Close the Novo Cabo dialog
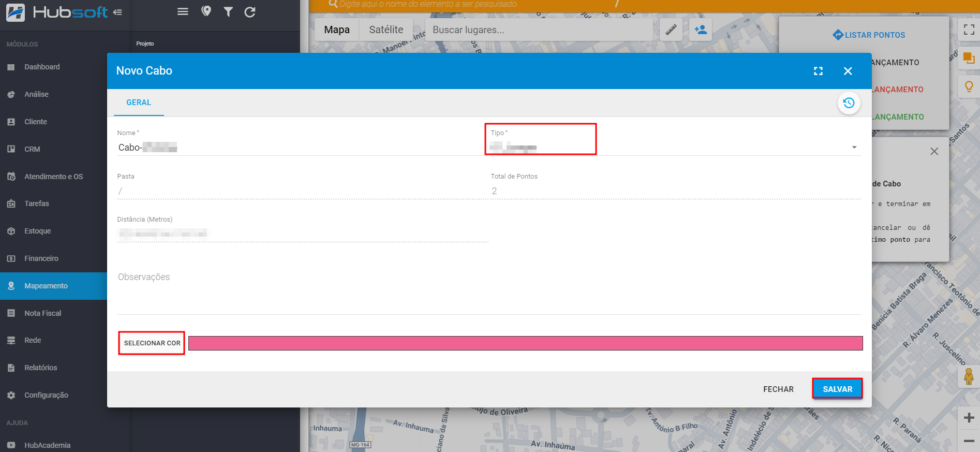The height and width of the screenshot is (452, 980). (x=848, y=71)
